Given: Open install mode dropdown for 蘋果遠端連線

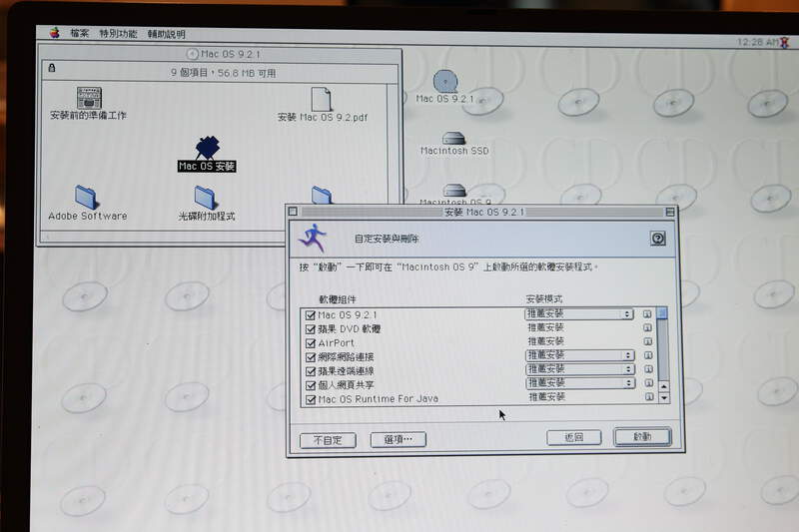Looking at the screenshot, I should 580,368.
